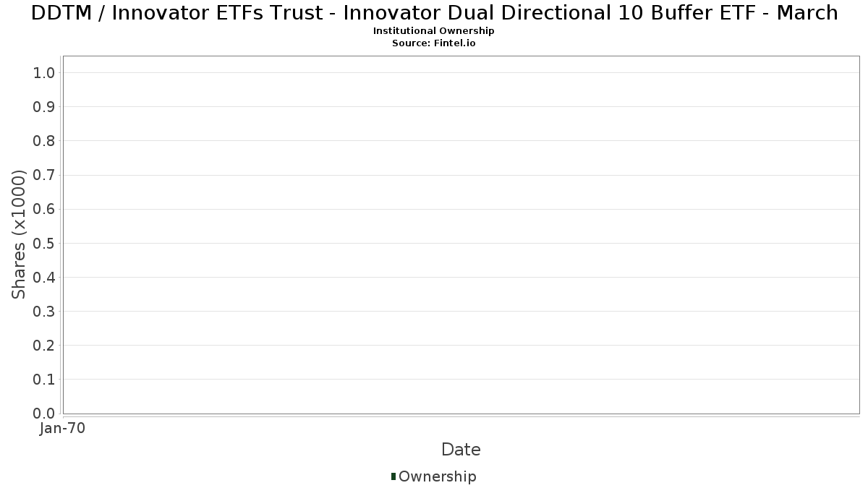Image resolution: width=868 pixels, height=488 pixels.
Task: Click the 0.1 y-axis tick label
Action: coord(44,379)
